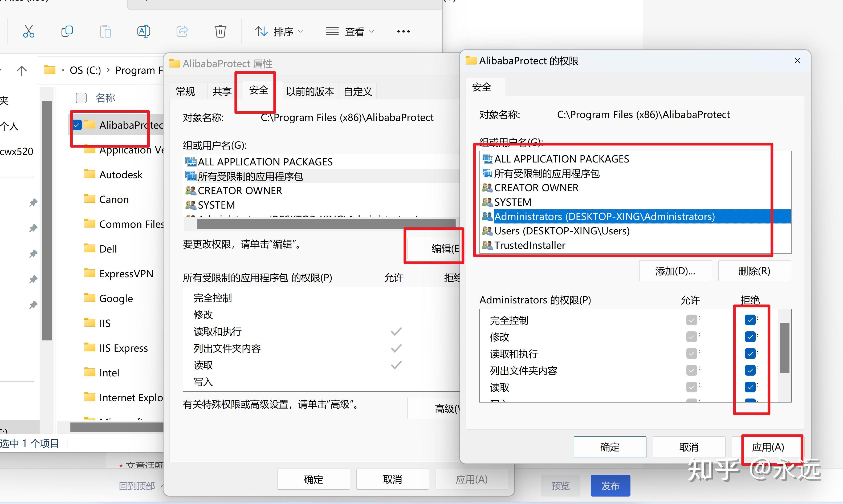Screen dimensions: 843x504
Task: Click 取消 in AlibabaProtect properties window
Action: pos(393,479)
